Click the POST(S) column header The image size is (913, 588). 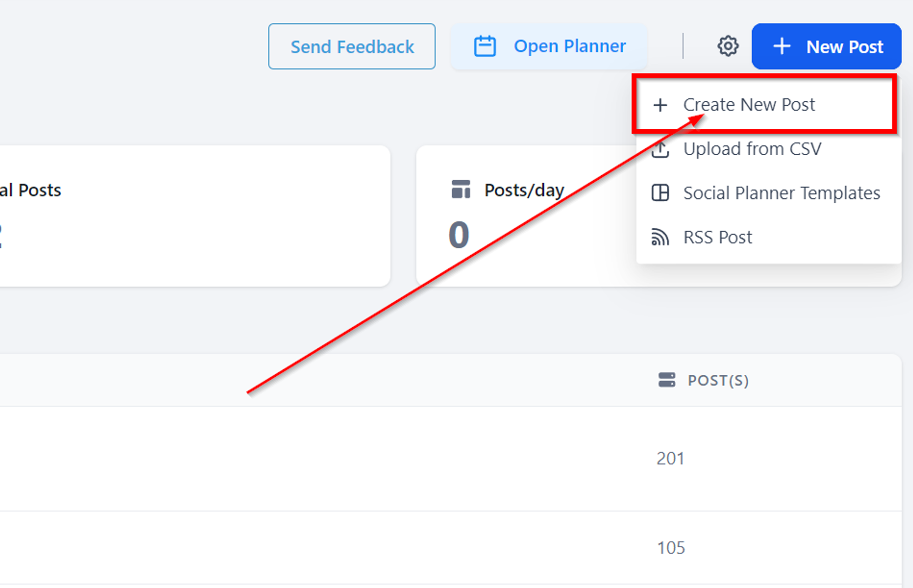tap(718, 380)
